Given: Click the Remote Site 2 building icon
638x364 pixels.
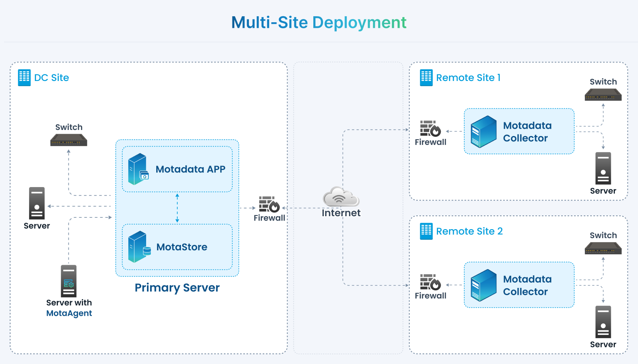Looking at the screenshot, I should click(426, 232).
